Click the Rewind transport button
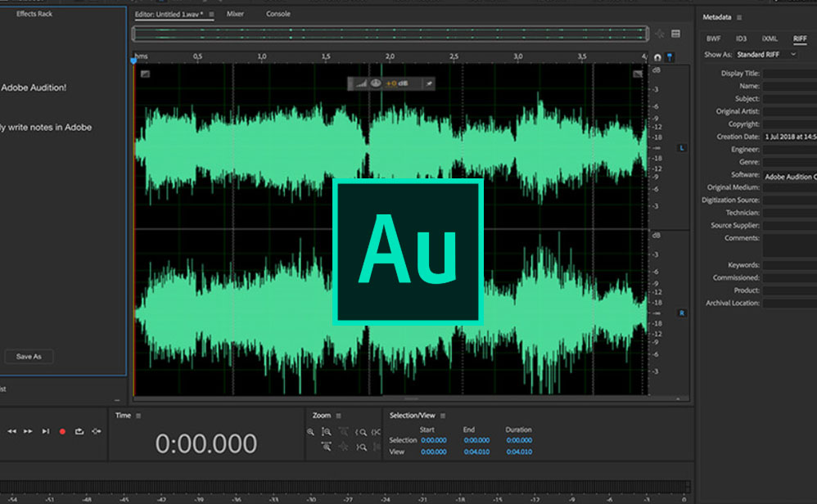Screen dimensions: 817x504 tap(12, 431)
